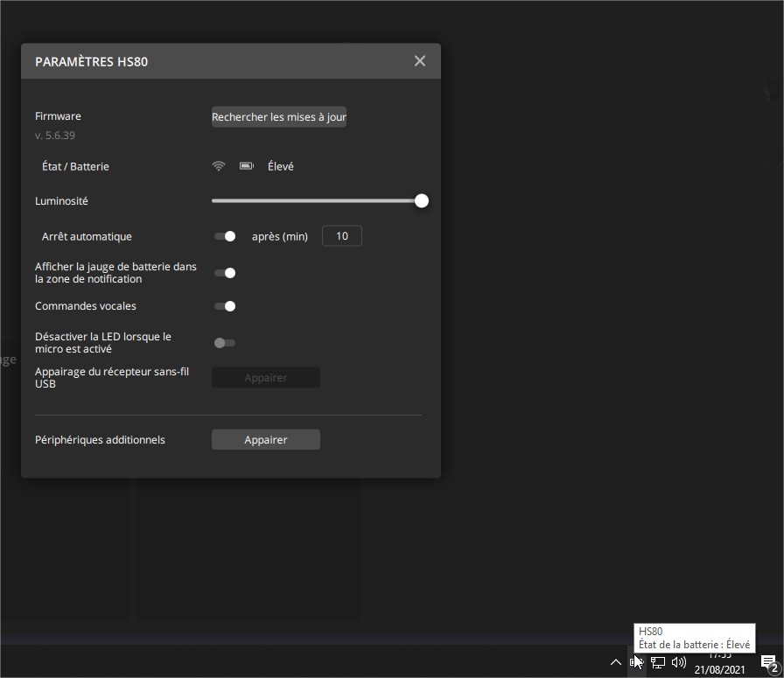The image size is (784, 678).
Task: Disable the Commandes vocales switch
Action: tap(225, 306)
